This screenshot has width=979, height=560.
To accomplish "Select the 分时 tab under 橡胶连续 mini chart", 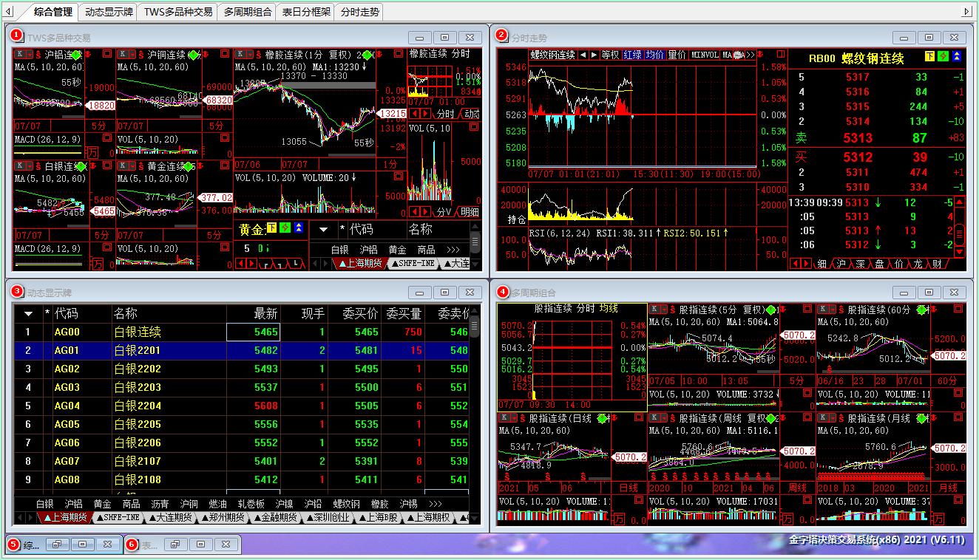I will 445,114.
